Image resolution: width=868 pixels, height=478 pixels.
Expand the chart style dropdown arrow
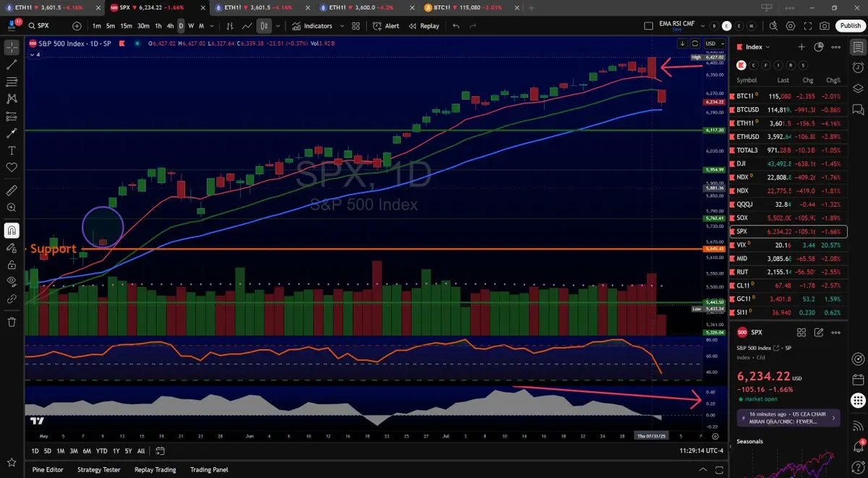(279, 25)
